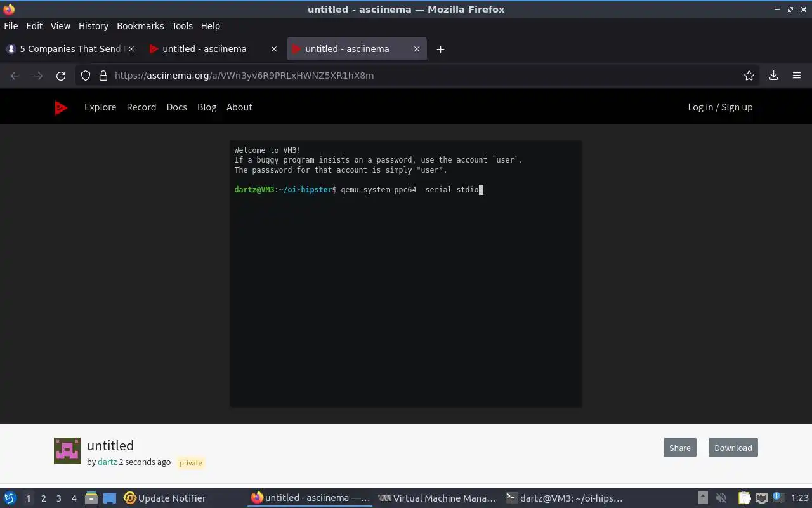The width and height of the screenshot is (812, 508).
Task: Click the blue show desktop icon in the taskbar
Action: click(110, 498)
